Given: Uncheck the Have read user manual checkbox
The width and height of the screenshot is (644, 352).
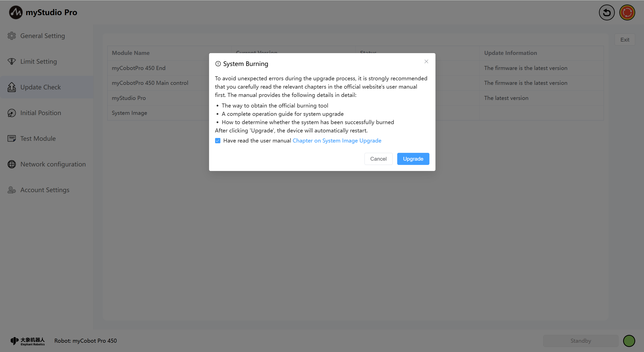Looking at the screenshot, I should coord(218,141).
